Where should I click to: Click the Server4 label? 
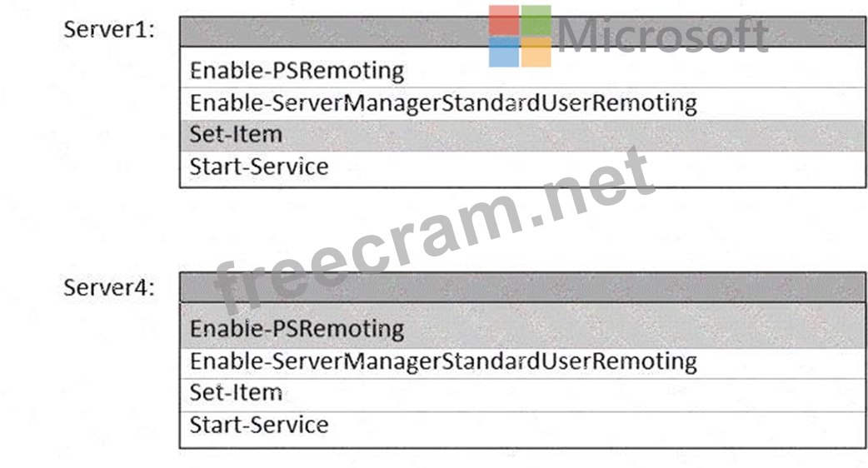pyautogui.click(x=109, y=288)
